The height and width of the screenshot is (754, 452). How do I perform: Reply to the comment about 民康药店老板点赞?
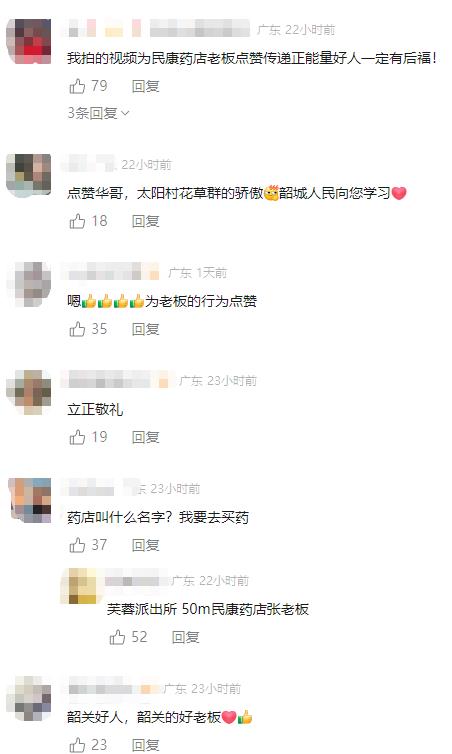tap(146, 87)
